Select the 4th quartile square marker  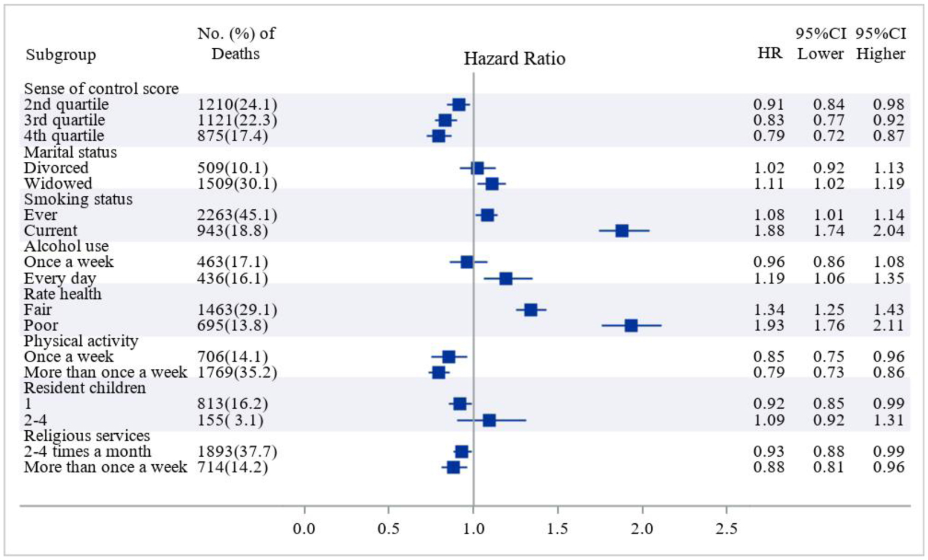coord(438,136)
